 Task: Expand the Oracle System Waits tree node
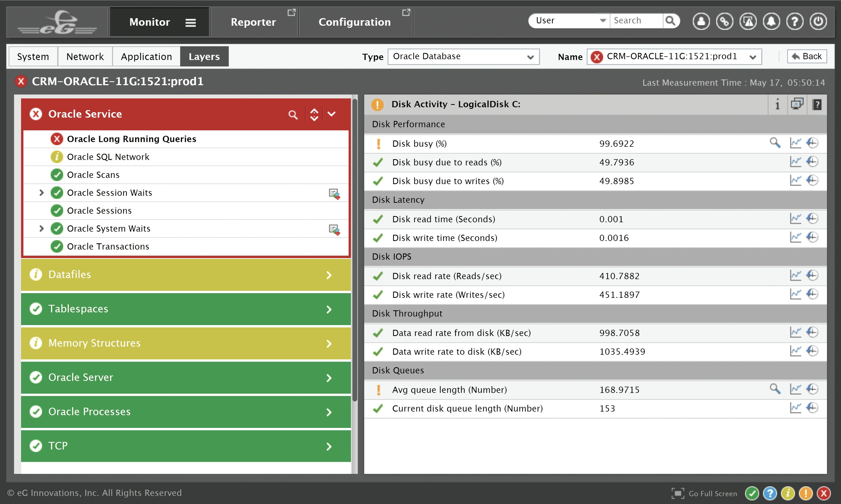(x=42, y=229)
